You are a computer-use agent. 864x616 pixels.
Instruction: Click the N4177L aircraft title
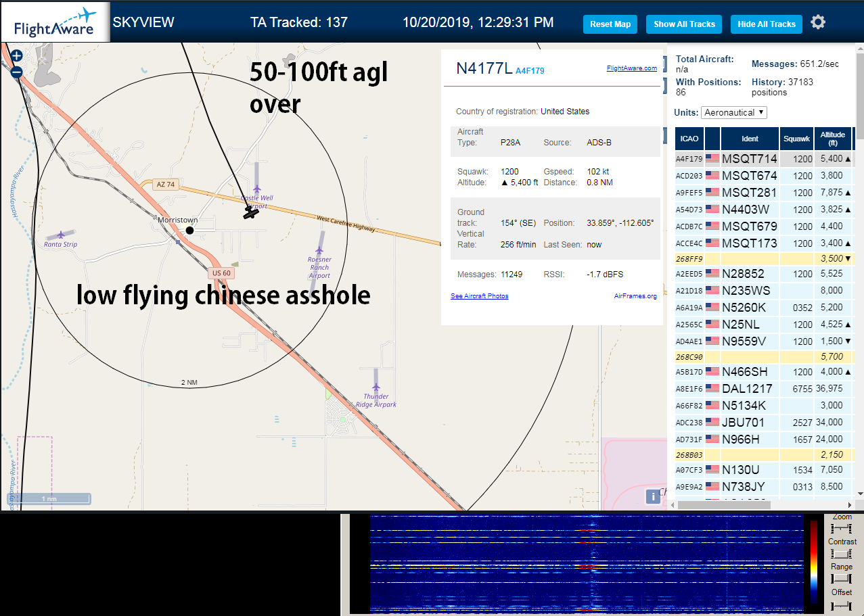pyautogui.click(x=484, y=68)
